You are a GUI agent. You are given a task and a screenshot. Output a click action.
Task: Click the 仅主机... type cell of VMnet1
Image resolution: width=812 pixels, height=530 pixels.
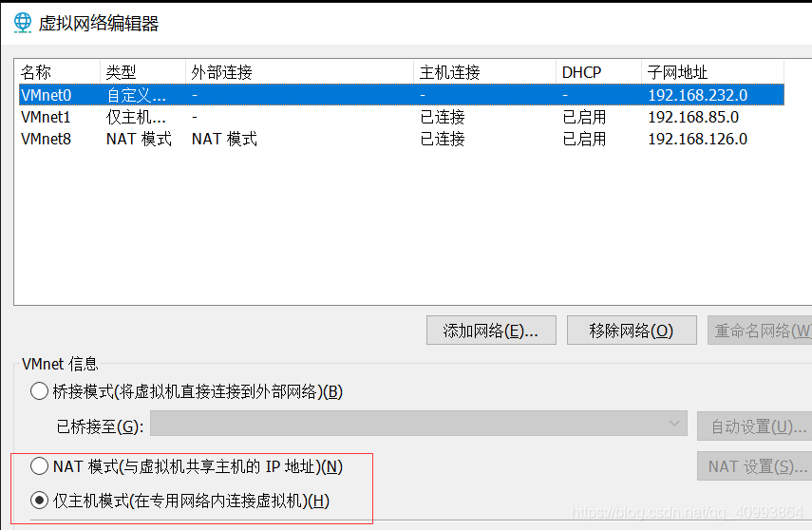click(x=136, y=117)
